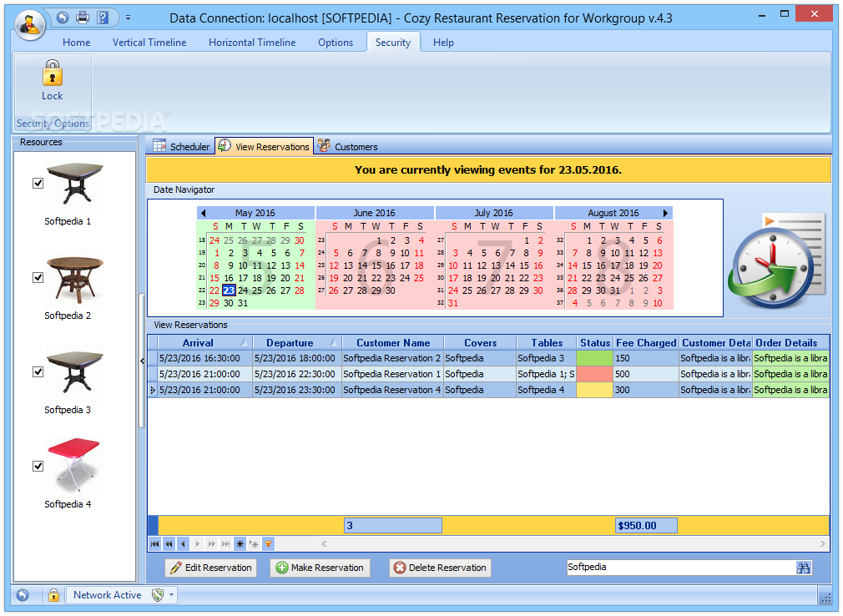Click the binoculars search icon
The width and height of the screenshot is (843, 616).
tap(803, 568)
